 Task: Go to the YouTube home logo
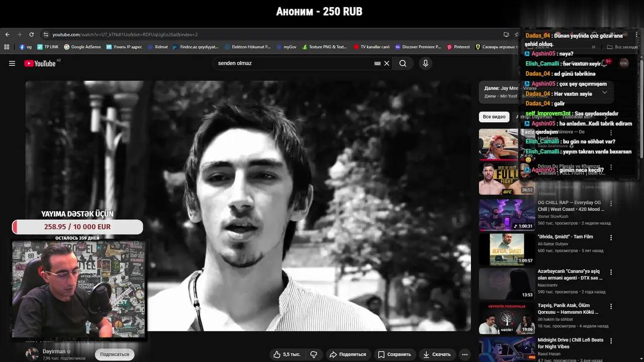[x=40, y=63]
